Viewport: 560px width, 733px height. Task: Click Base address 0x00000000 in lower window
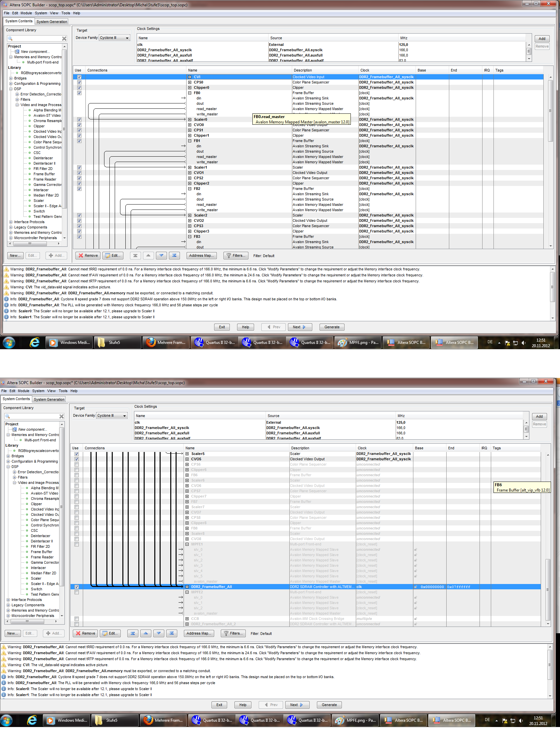tap(432, 587)
